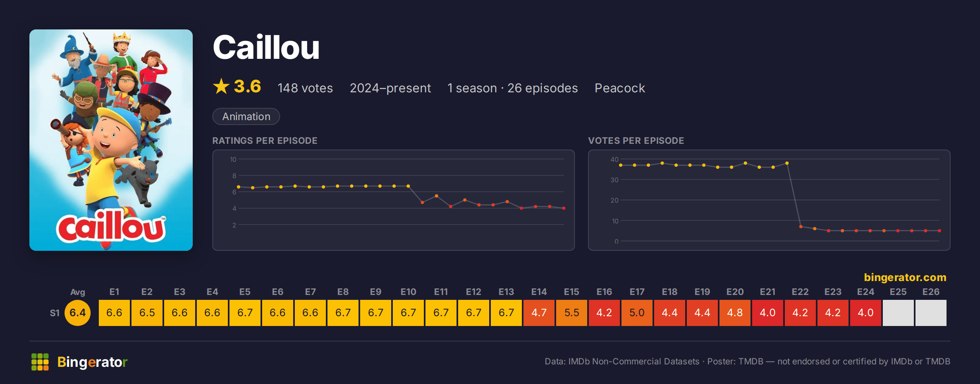
Task: Click the last red point in the votes chart
Action: tap(940, 231)
